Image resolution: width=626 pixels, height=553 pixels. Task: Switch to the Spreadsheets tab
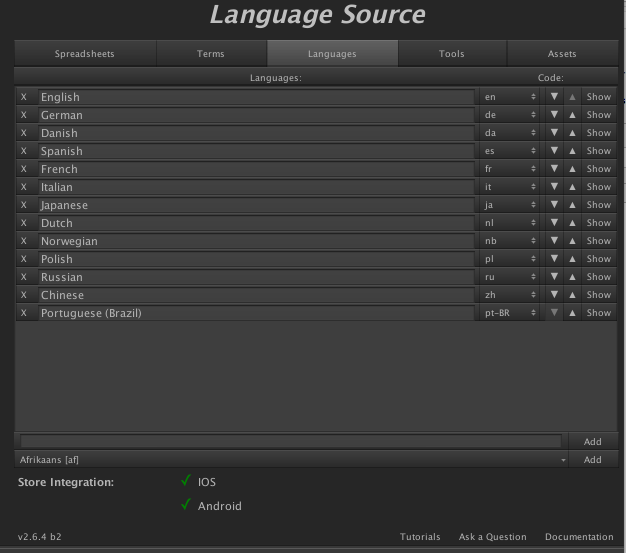pyautogui.click(x=85, y=54)
